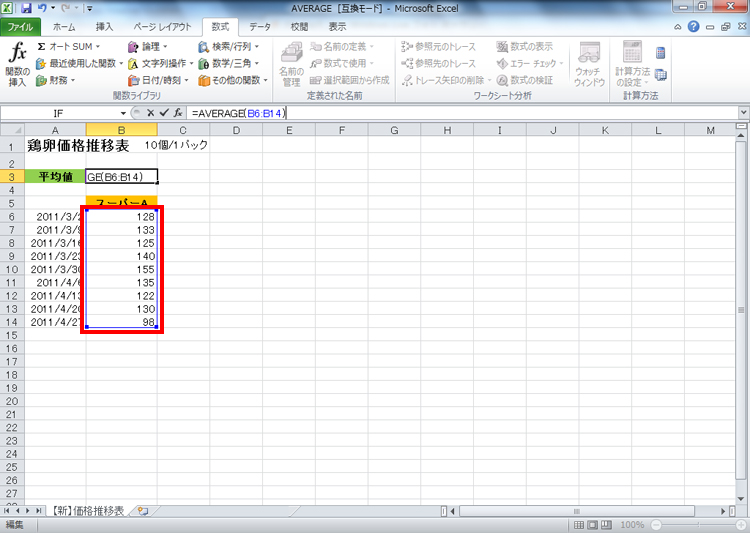This screenshot has width=750, height=533.
Task: Switch to the Page Layout (ページ レイアウト) tab
Action: click(162, 27)
